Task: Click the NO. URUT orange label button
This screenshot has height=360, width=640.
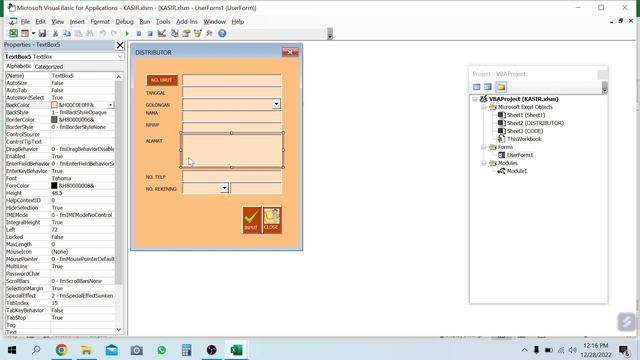Action: 162,80
